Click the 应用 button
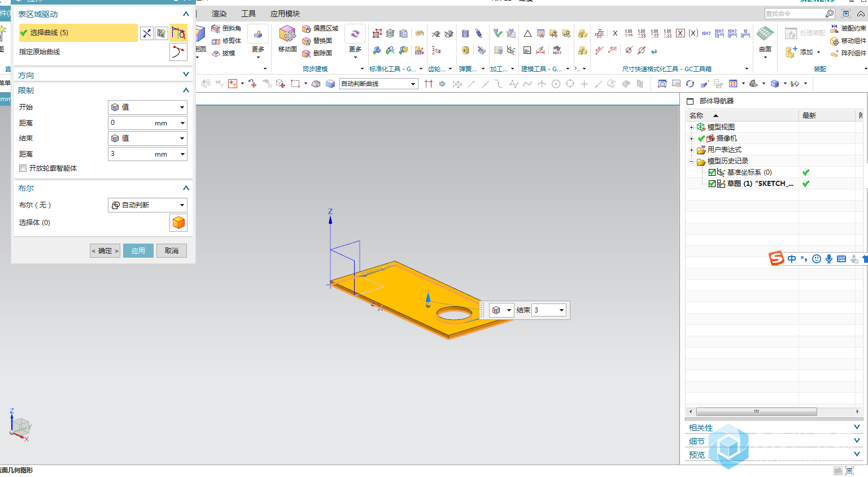Screen dimensions: 868x477 (138, 251)
